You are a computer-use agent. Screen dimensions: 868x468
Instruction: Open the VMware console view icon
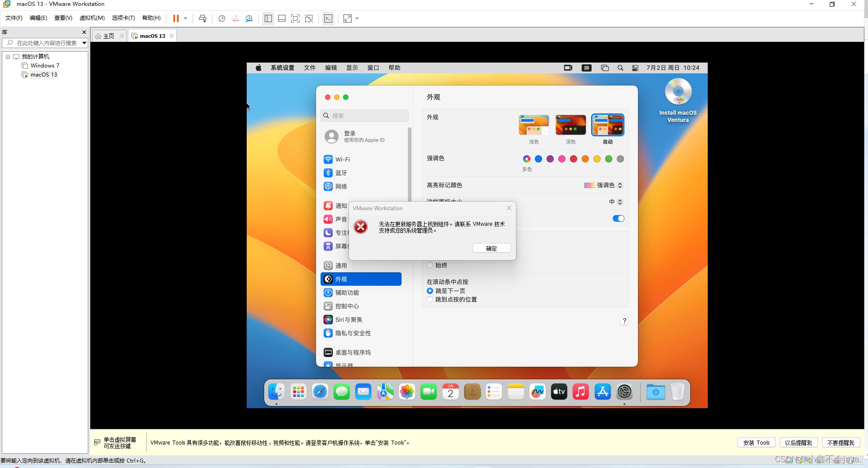point(328,18)
